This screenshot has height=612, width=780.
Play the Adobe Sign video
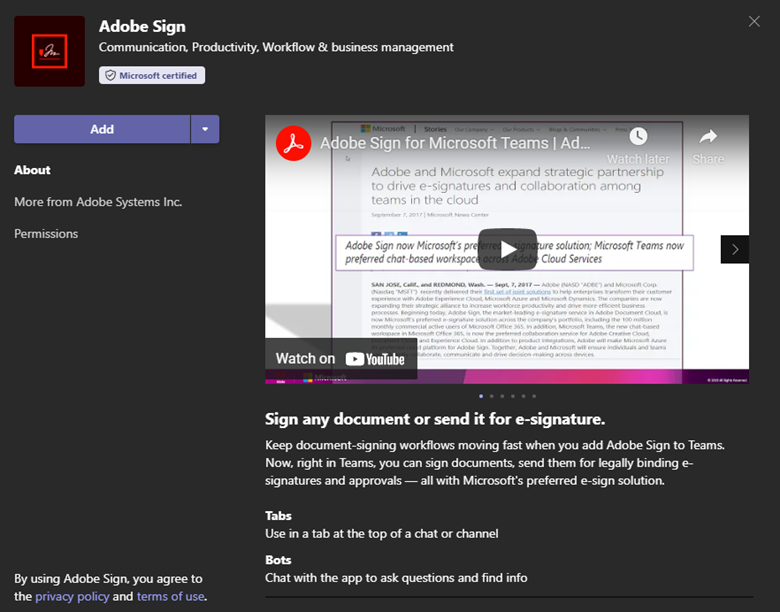507,249
